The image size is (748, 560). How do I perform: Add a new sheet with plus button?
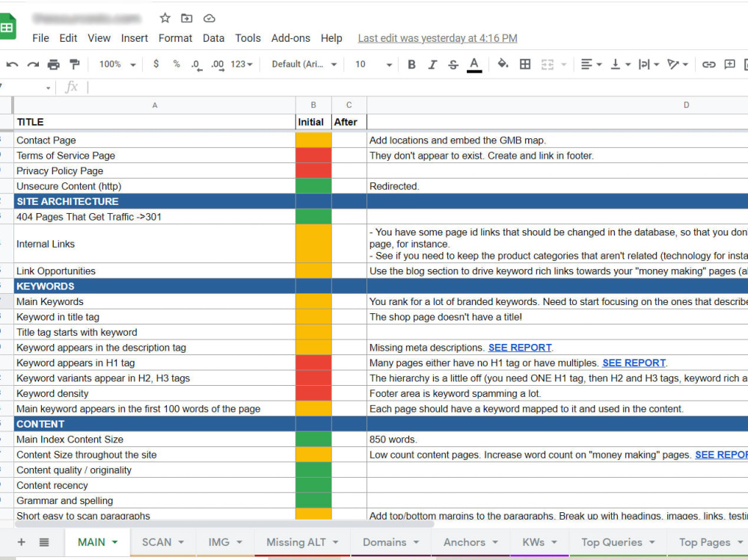[21, 542]
